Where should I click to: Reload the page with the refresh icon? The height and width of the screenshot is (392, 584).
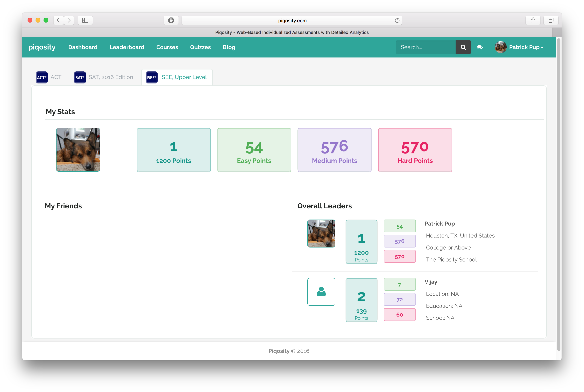397,20
